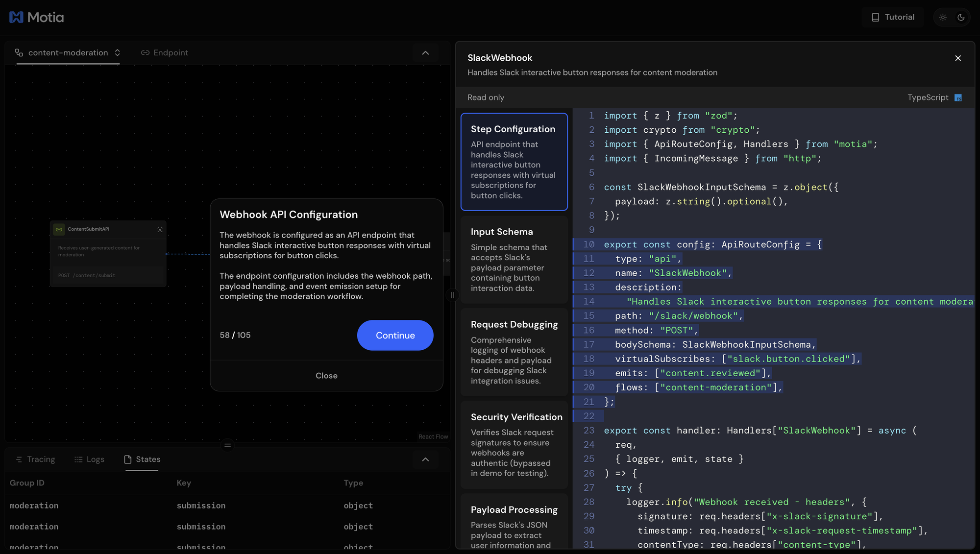Screen dimensions: 980x554
Task: Click the Motia logo icon
Action: pos(16,17)
